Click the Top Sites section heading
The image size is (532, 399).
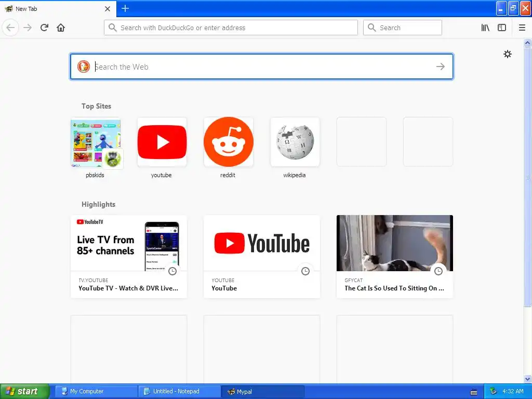point(96,106)
